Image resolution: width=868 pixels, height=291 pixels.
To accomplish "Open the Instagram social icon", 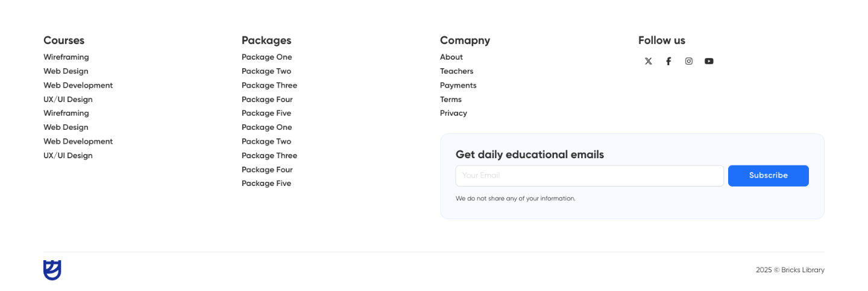I will tap(688, 61).
